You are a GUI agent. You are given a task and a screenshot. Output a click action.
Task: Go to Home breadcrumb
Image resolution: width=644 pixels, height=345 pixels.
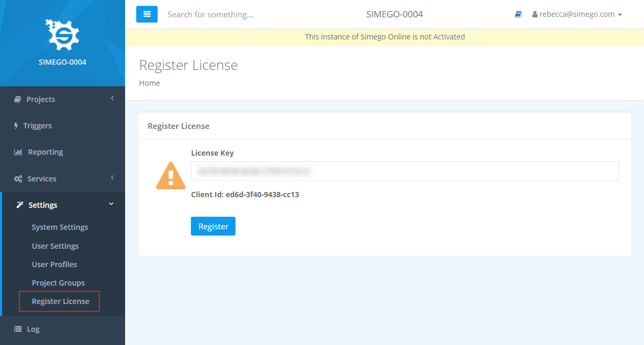(149, 83)
